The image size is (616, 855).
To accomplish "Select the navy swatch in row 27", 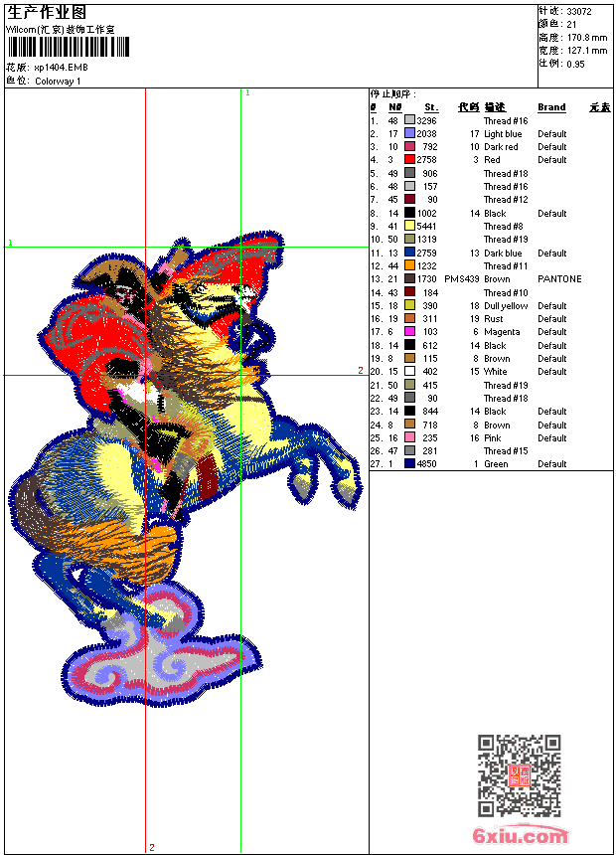I will [409, 464].
